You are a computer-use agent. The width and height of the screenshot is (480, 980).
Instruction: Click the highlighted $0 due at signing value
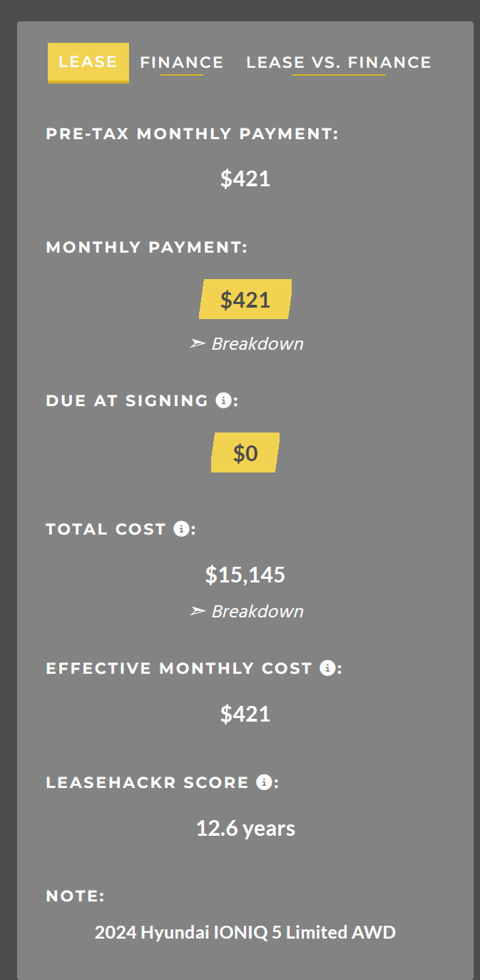245,453
